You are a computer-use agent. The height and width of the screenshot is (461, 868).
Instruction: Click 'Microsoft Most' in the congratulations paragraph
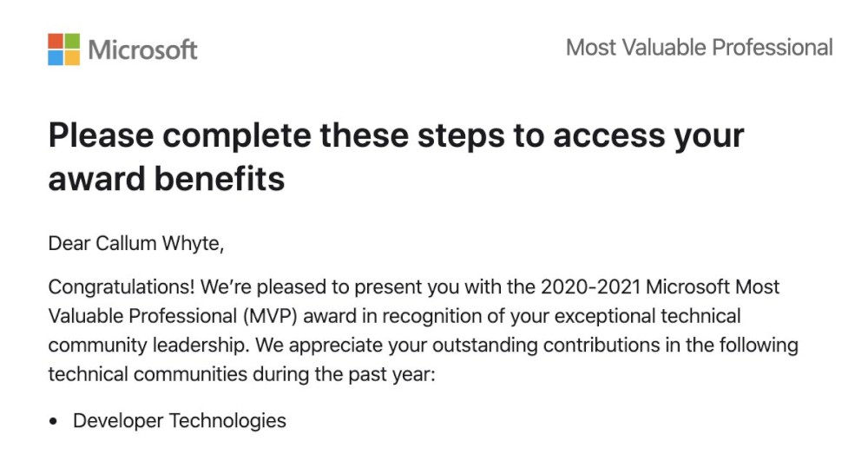tap(713, 286)
